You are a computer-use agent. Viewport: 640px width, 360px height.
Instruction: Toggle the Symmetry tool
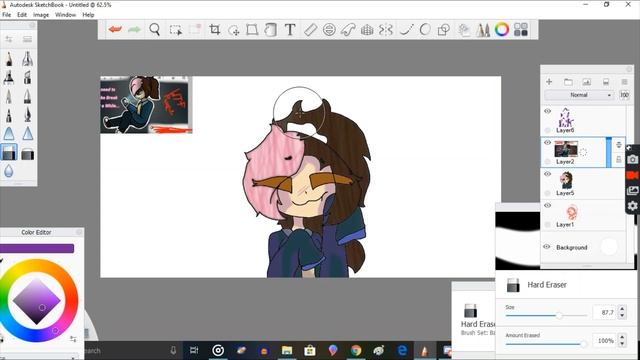pyautogui.click(x=385, y=30)
